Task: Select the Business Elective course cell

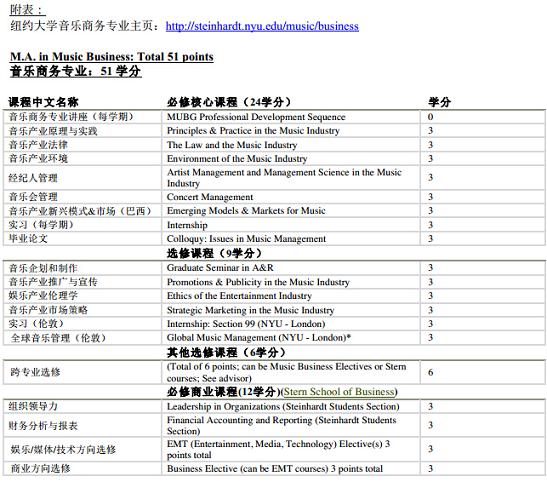Action: (x=291, y=468)
